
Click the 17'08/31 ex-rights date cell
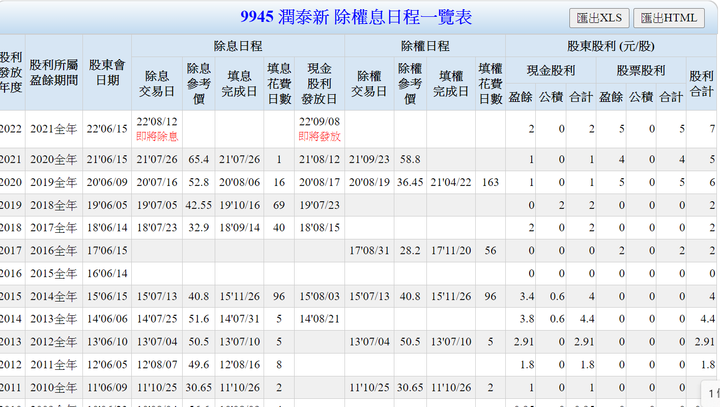point(369,251)
